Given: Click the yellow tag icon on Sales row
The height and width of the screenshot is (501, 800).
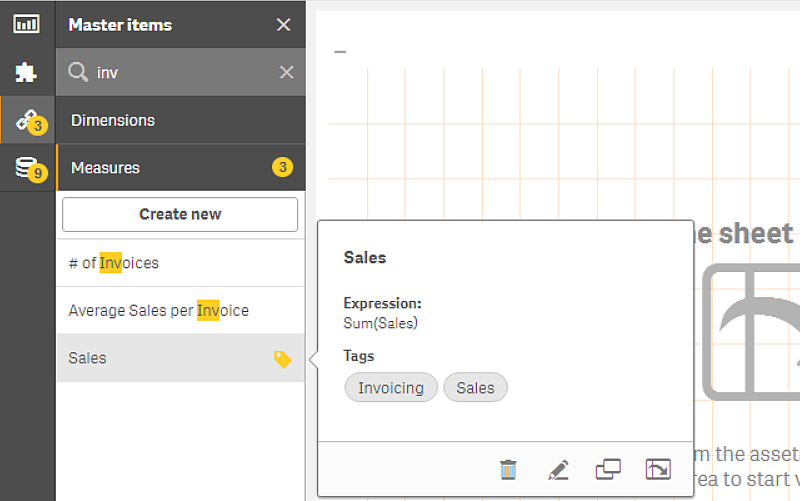Looking at the screenshot, I should [283, 359].
